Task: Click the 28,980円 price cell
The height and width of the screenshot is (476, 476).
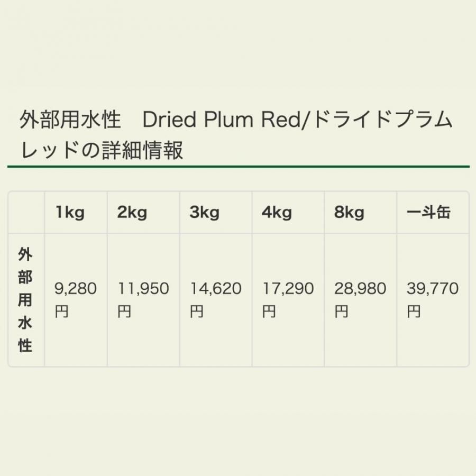Action: [361, 300]
